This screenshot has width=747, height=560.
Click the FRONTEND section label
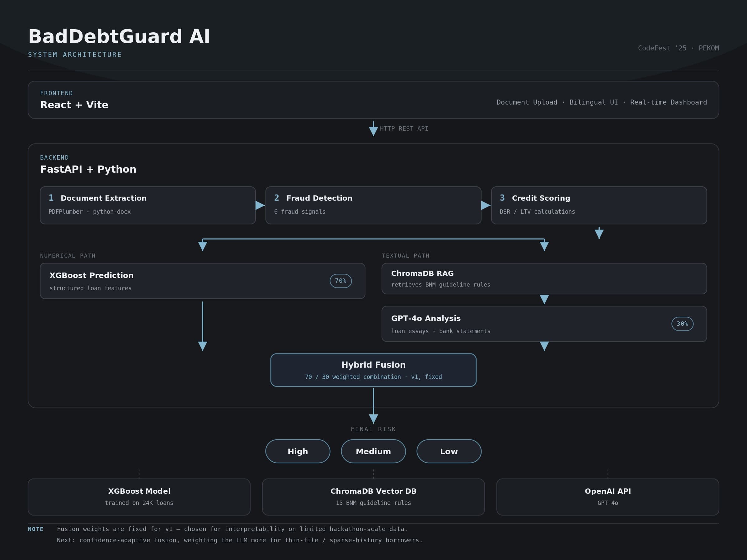click(x=56, y=93)
